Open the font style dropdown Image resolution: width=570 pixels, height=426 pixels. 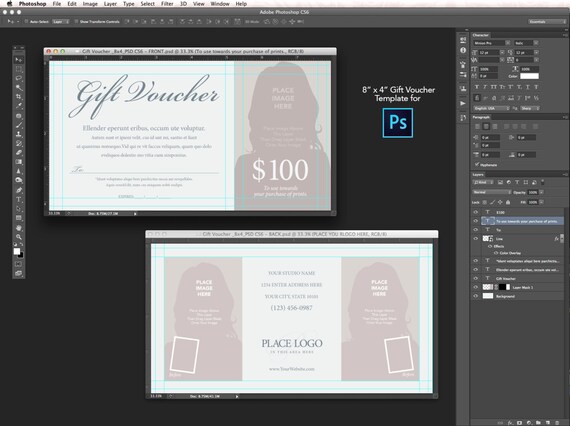pos(536,43)
